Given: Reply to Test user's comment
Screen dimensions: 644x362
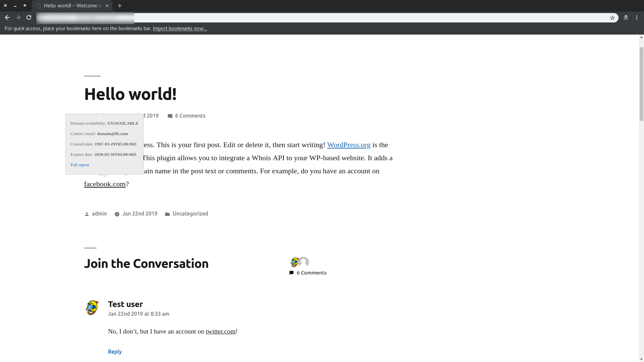Looking at the screenshot, I should pyautogui.click(x=115, y=352).
